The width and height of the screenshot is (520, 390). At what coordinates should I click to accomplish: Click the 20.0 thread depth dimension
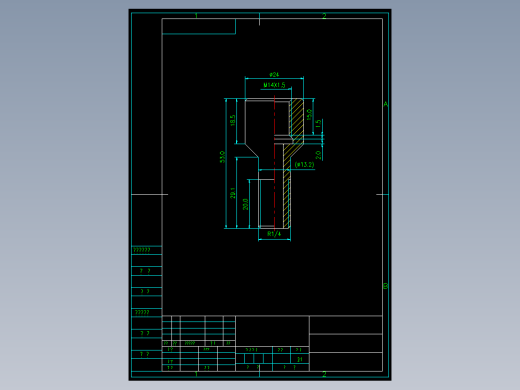(x=245, y=204)
